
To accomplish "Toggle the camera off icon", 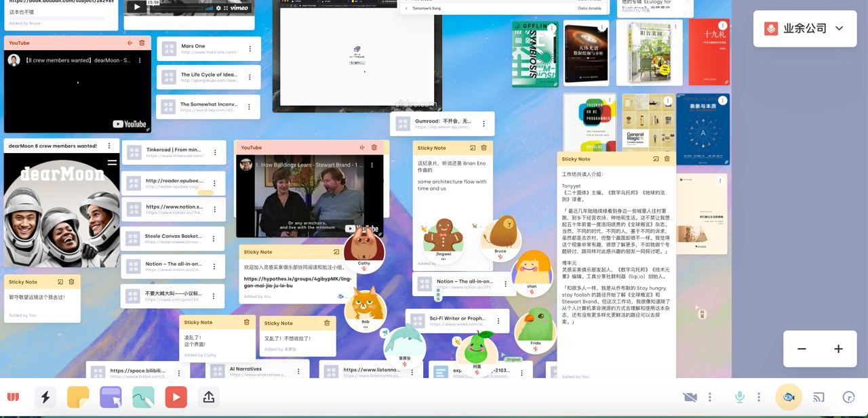I will pyautogui.click(x=690, y=397).
